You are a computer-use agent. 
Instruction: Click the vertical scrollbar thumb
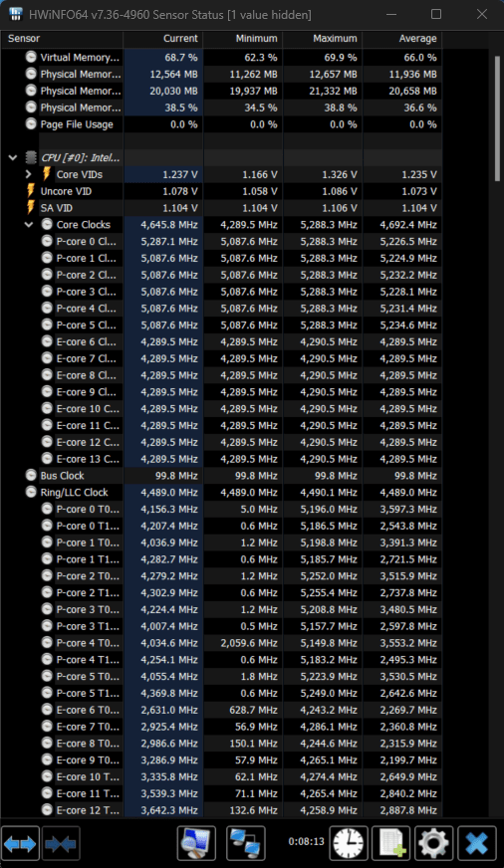pyautogui.click(x=497, y=117)
